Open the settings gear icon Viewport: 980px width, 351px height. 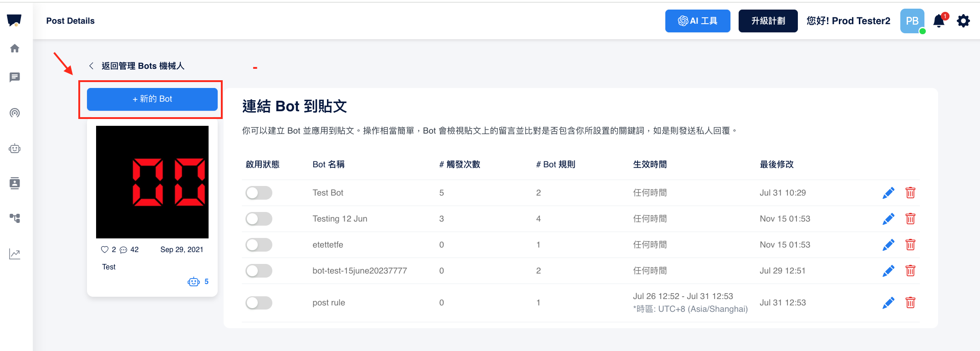[963, 21]
